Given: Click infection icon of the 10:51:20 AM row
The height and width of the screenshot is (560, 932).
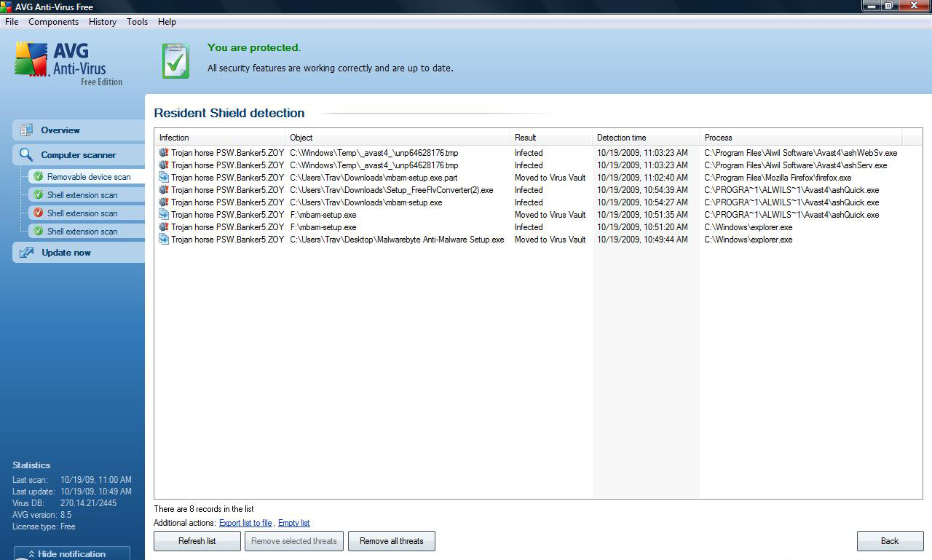Looking at the screenshot, I should pos(164,227).
